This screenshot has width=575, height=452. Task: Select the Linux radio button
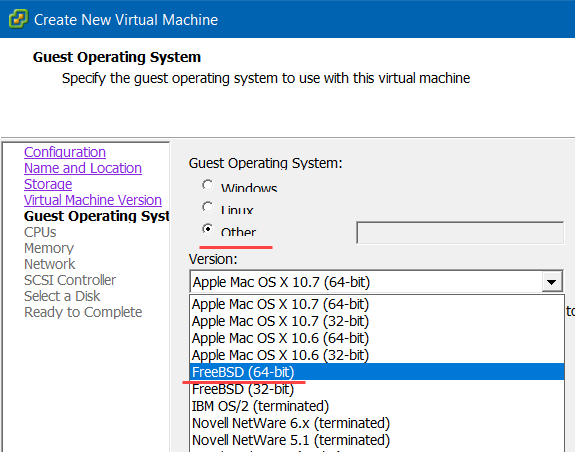click(208, 207)
